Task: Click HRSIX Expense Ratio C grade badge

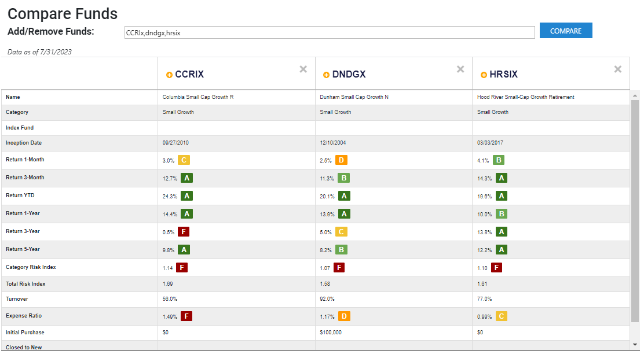Action: coord(502,316)
